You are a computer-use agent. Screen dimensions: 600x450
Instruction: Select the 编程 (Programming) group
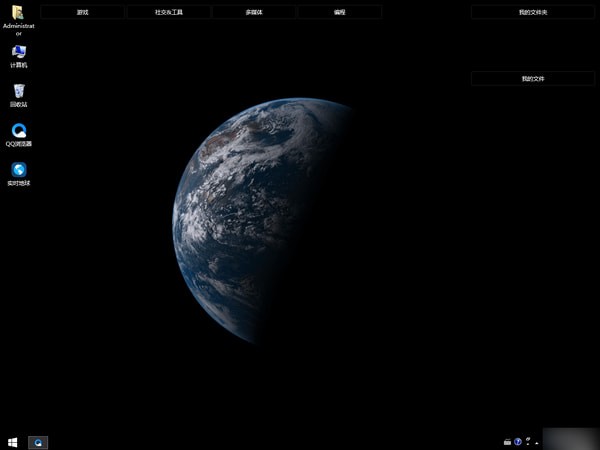(x=339, y=12)
